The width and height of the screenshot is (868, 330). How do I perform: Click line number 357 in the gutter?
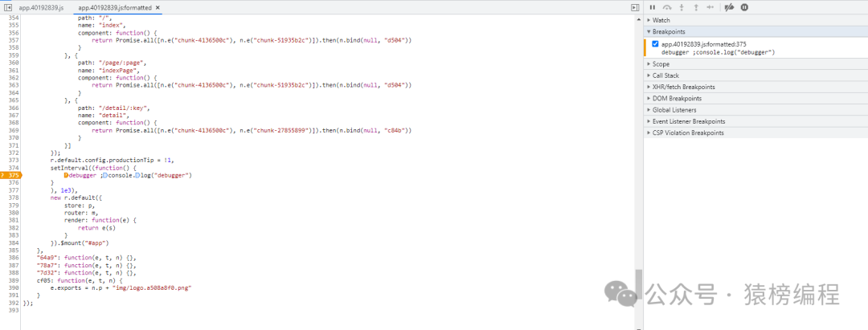14,40
